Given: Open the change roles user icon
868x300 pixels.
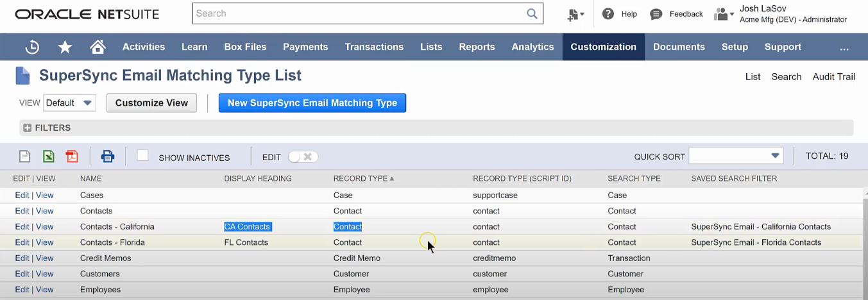Looking at the screenshot, I should click(724, 14).
